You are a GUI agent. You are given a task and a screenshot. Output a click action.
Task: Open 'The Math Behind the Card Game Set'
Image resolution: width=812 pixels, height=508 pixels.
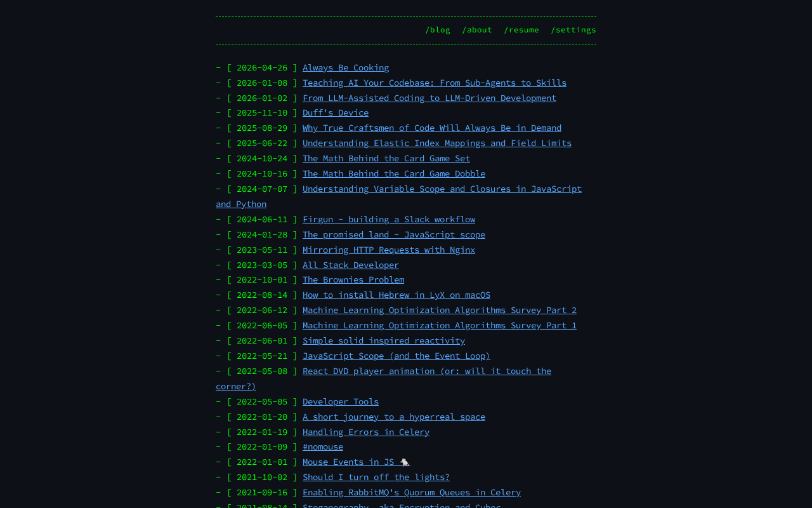coord(386,158)
